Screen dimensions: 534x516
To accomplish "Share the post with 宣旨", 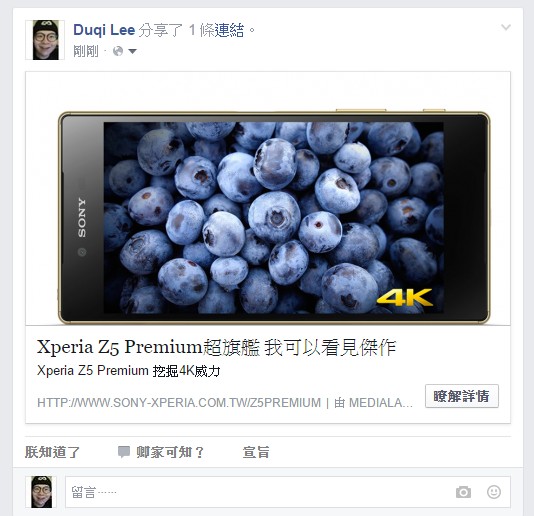I will point(256,452).
